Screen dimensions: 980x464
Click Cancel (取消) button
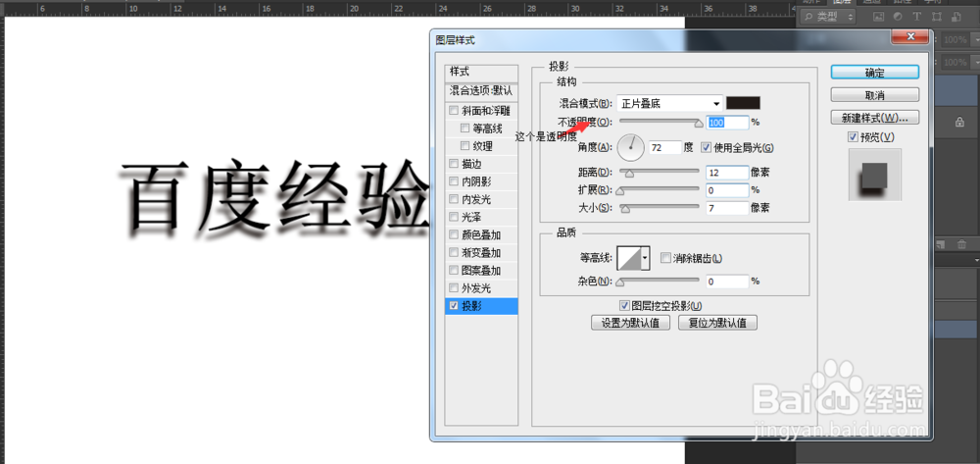pyautogui.click(x=874, y=95)
